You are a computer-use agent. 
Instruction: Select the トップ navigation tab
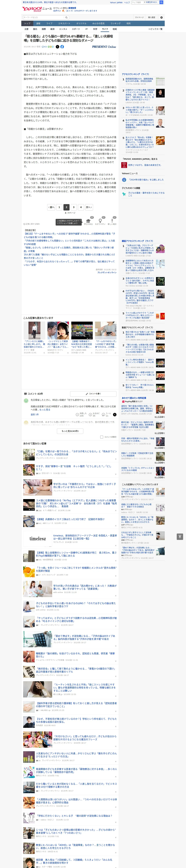[27, 24]
